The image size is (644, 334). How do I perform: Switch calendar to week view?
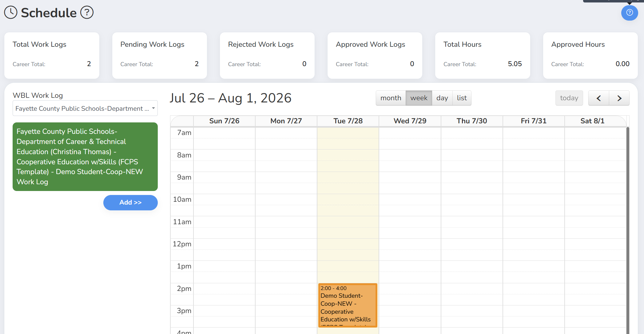[x=419, y=98]
